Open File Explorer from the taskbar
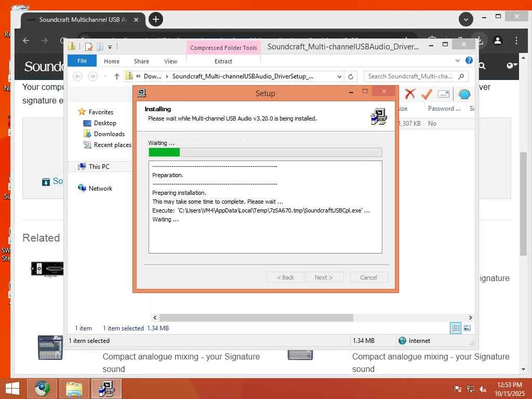Screen dimensions: 532x399 pyautogui.click(x=74, y=389)
